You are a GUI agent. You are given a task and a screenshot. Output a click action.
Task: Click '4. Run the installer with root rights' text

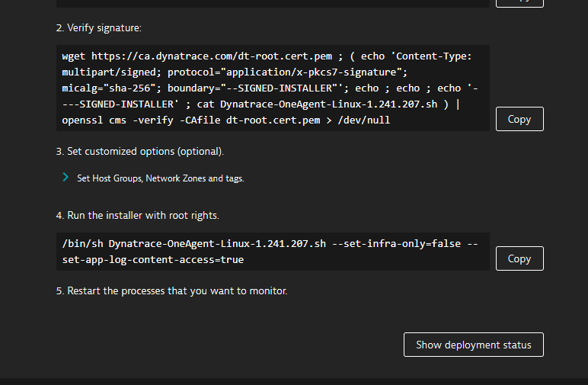pyautogui.click(x=138, y=216)
